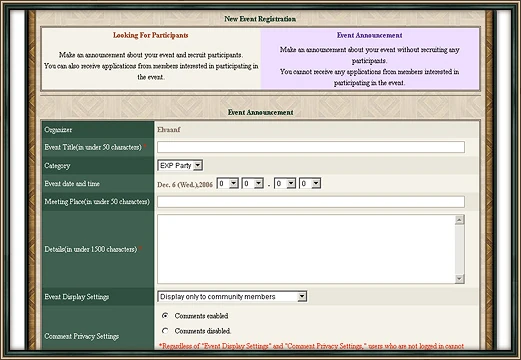
Task: Click the Category row label
Action: 57,166
